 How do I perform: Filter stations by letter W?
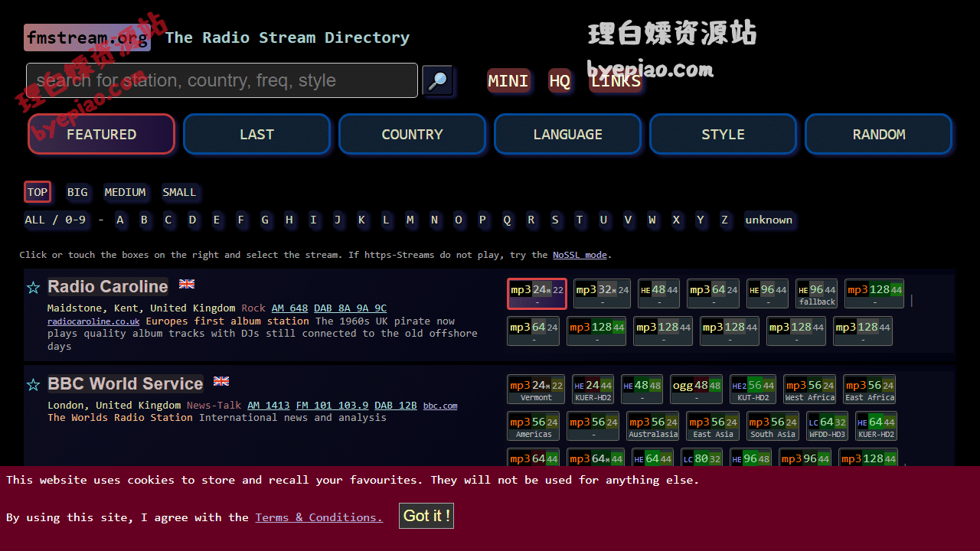pos(652,220)
